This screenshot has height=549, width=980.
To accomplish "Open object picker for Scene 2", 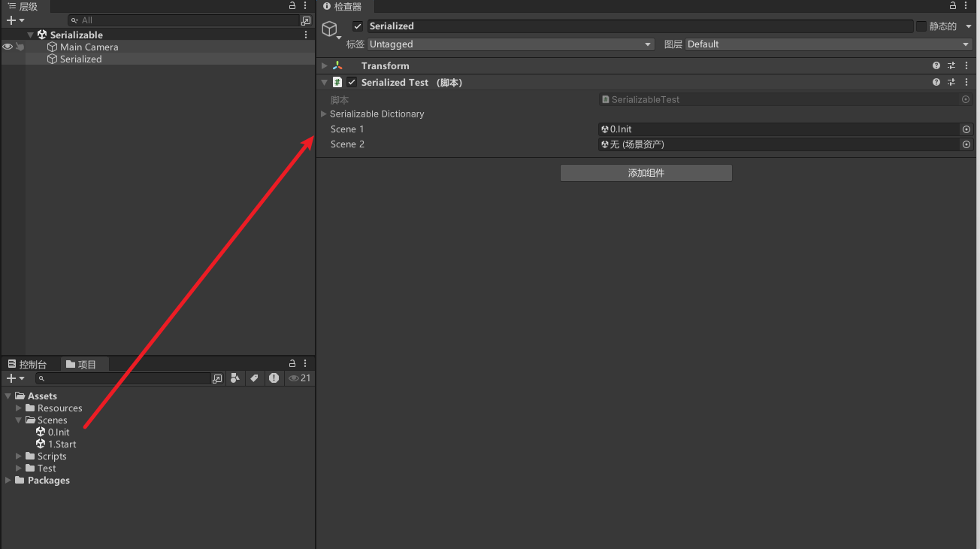I will click(966, 144).
